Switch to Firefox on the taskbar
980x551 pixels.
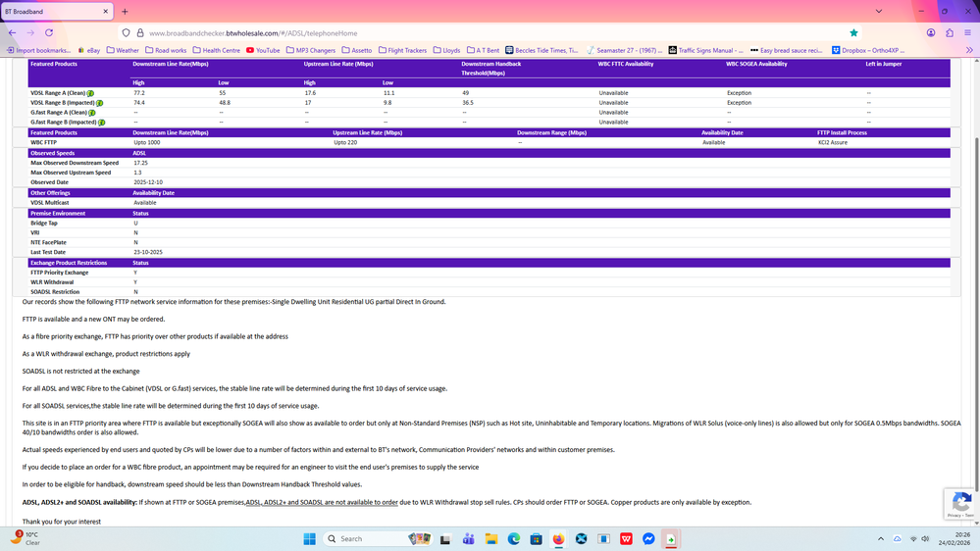click(x=558, y=539)
